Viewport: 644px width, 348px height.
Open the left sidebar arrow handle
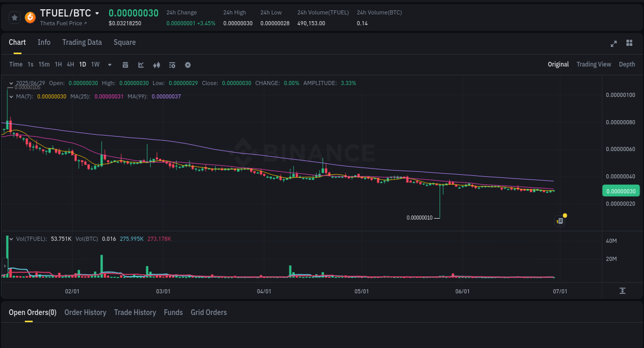(x=4, y=266)
